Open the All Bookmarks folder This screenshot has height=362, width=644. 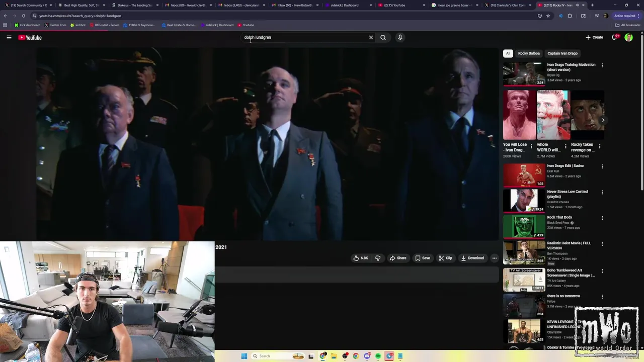pyautogui.click(x=627, y=25)
